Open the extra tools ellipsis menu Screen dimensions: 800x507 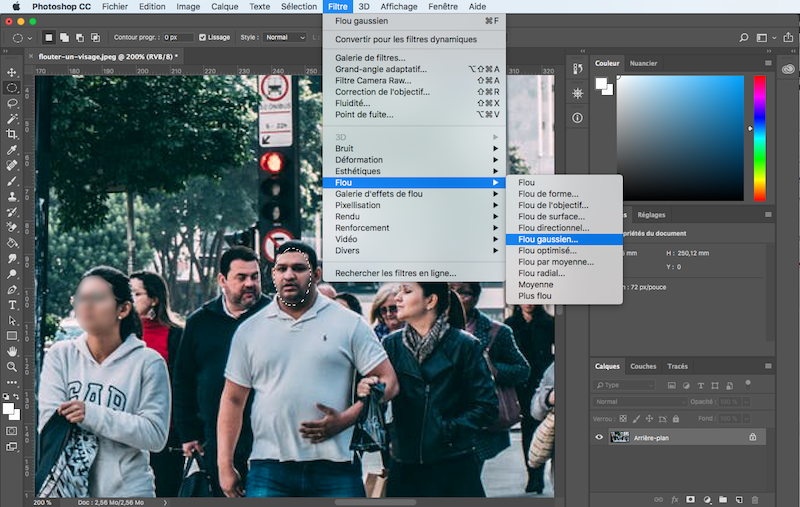pyautogui.click(x=12, y=382)
